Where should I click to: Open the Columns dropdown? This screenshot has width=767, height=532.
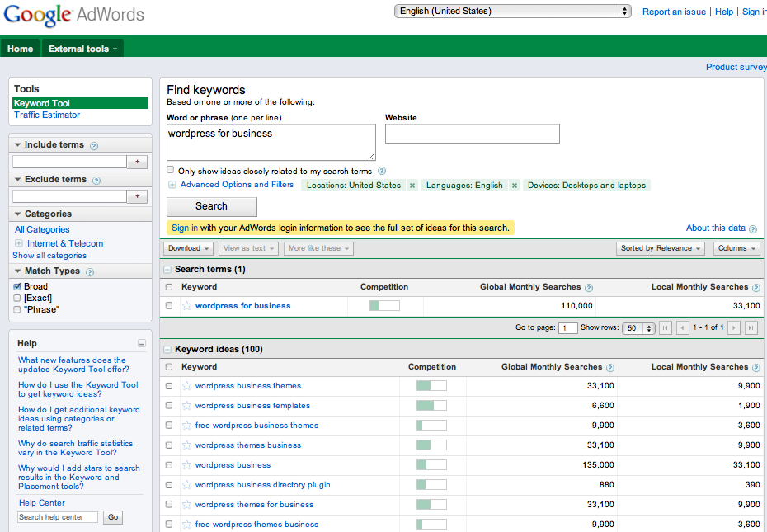tap(736, 248)
